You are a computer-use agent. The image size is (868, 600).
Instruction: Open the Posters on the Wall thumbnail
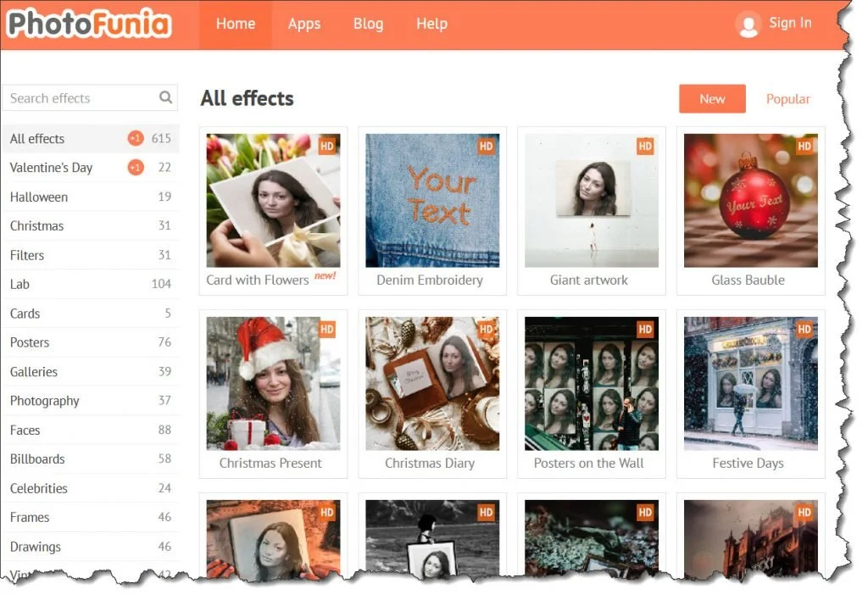(x=591, y=383)
